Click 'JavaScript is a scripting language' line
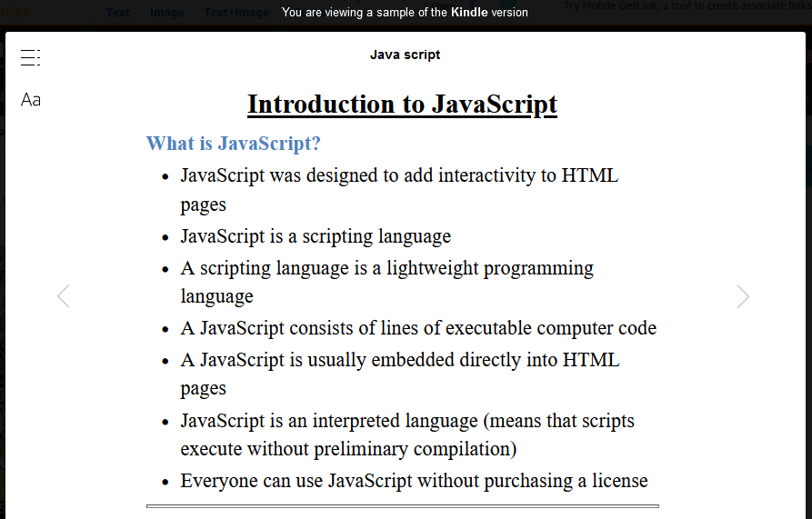This screenshot has height=519, width=812. (316, 236)
